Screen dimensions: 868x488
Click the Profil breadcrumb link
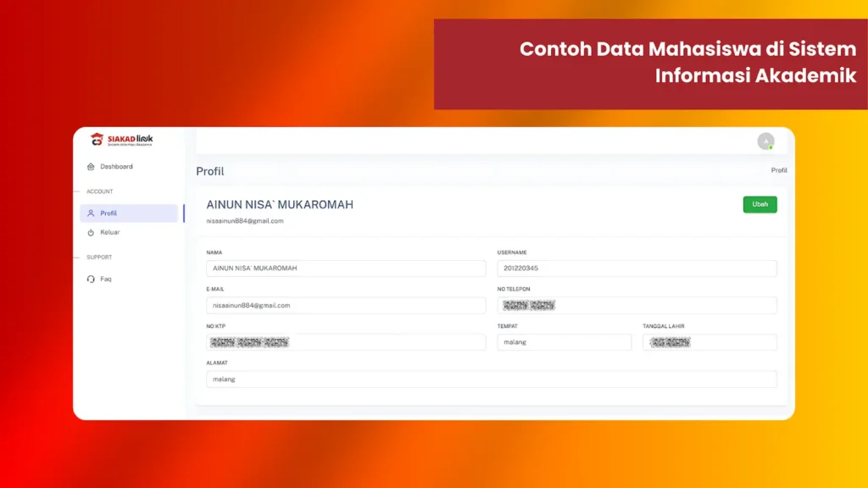point(779,170)
